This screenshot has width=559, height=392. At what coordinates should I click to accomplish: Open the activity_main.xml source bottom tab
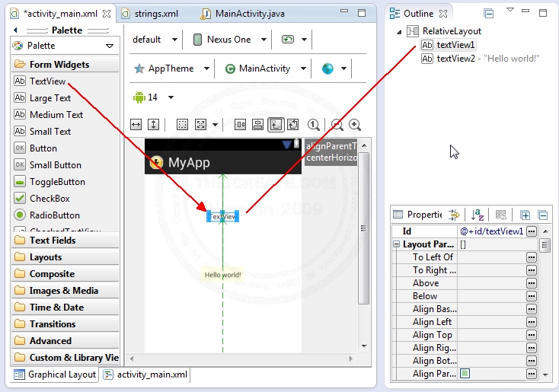click(146, 374)
